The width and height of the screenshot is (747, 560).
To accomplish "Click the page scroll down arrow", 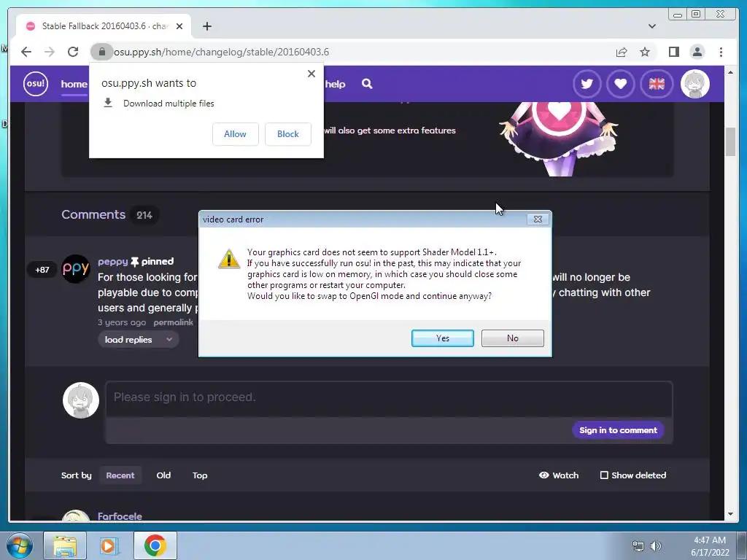I will coord(730,514).
